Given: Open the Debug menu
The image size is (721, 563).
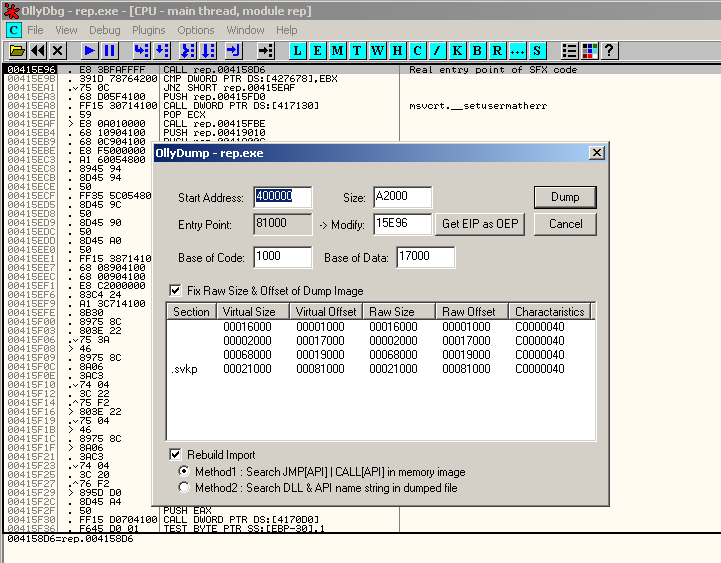Looking at the screenshot, I should pos(104,30).
